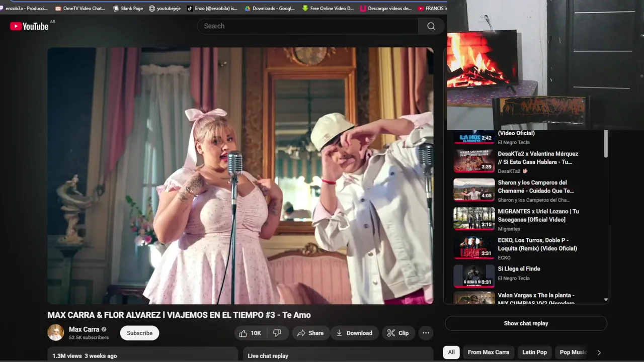Open the YouTube home logo
The width and height of the screenshot is (644, 362).
tap(29, 26)
